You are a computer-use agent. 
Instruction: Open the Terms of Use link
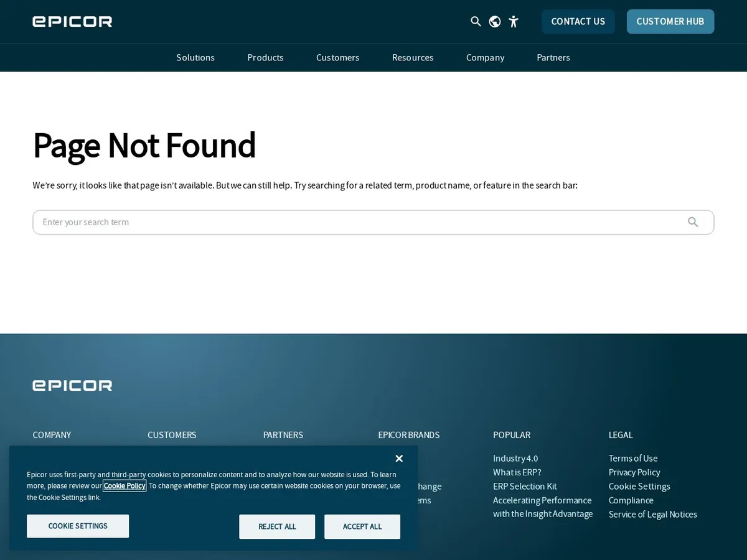[633, 459]
